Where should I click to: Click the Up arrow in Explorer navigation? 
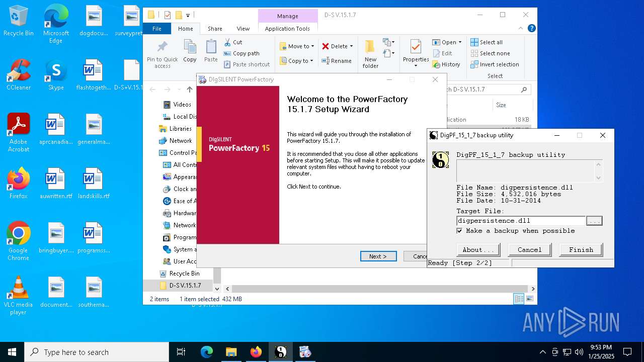pyautogui.click(x=190, y=89)
